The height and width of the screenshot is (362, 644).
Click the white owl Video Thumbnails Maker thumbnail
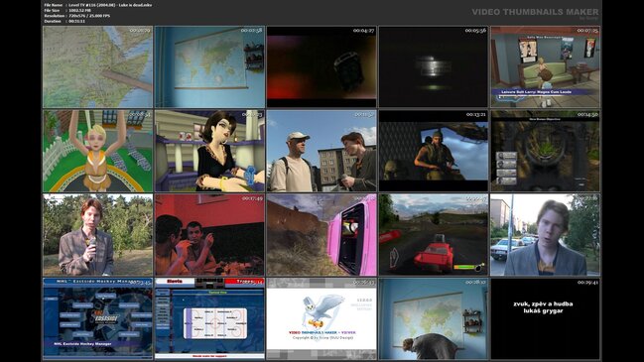tap(322, 318)
